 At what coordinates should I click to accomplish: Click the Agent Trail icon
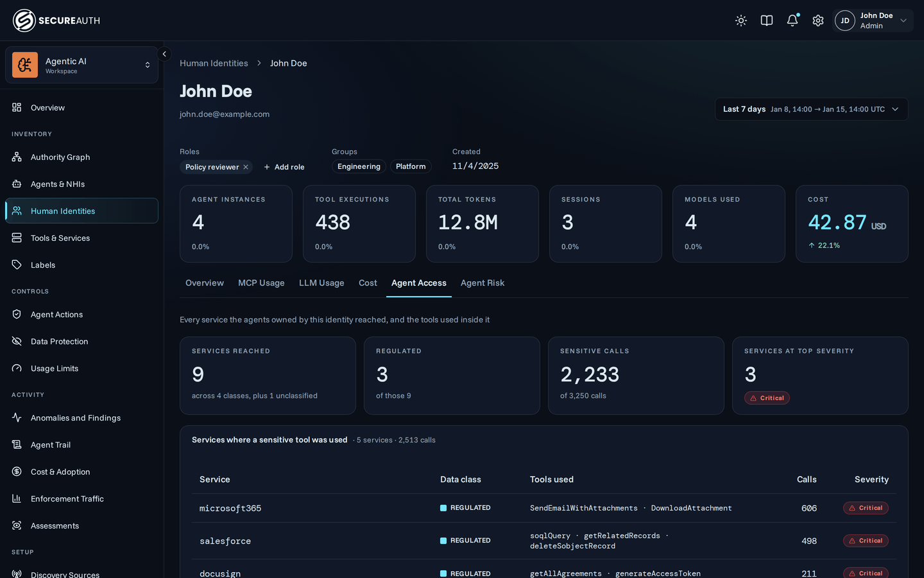point(17,444)
